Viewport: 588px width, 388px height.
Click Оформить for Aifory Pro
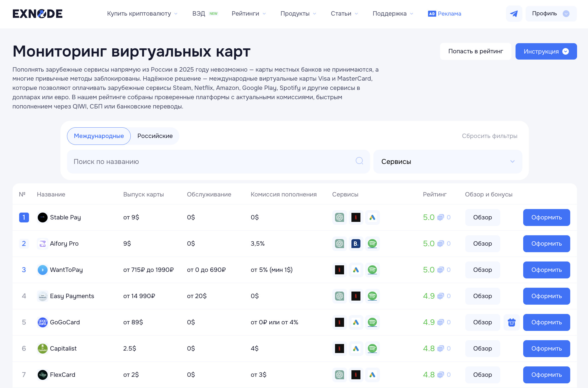pos(546,244)
